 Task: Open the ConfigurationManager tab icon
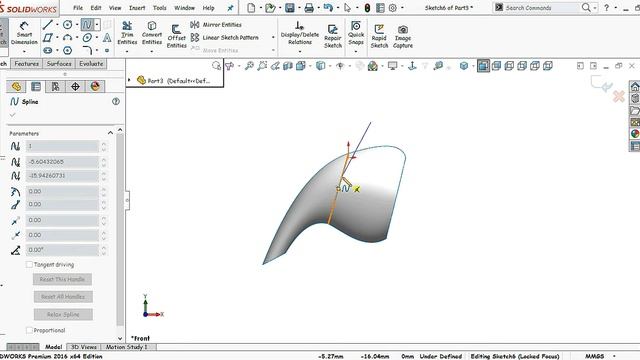tap(56, 87)
